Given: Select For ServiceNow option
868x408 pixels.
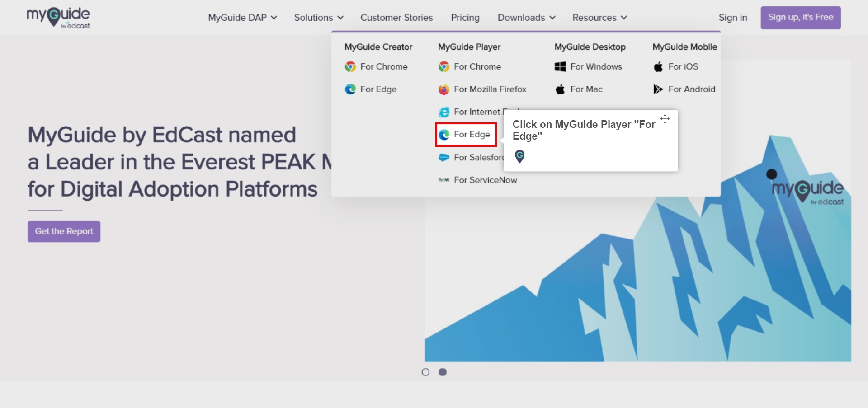Looking at the screenshot, I should tap(478, 180).
